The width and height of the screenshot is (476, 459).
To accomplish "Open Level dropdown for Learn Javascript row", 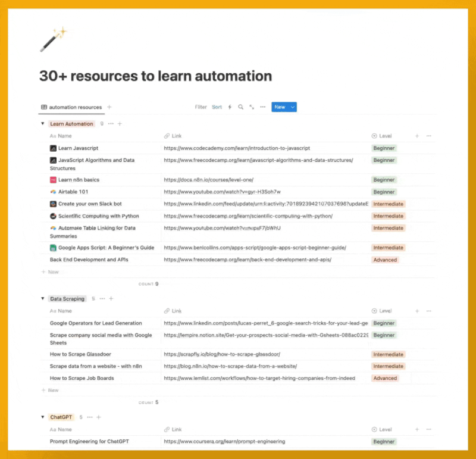I will 384,148.
